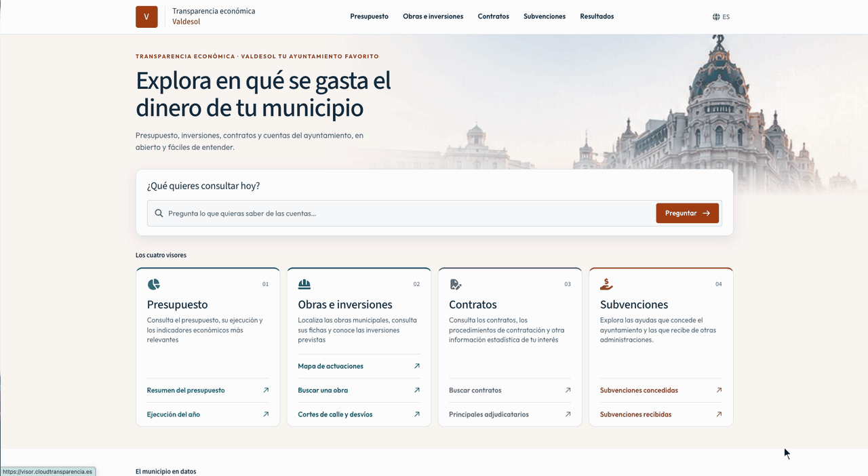Click the "Los cuatro visores" section label
Image resolution: width=868 pixels, height=476 pixels.
tap(161, 255)
